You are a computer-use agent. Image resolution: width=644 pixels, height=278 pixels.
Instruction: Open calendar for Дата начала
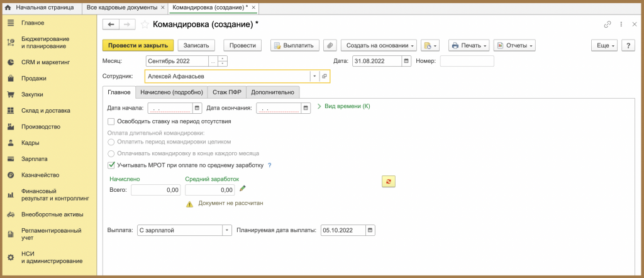[197, 108]
